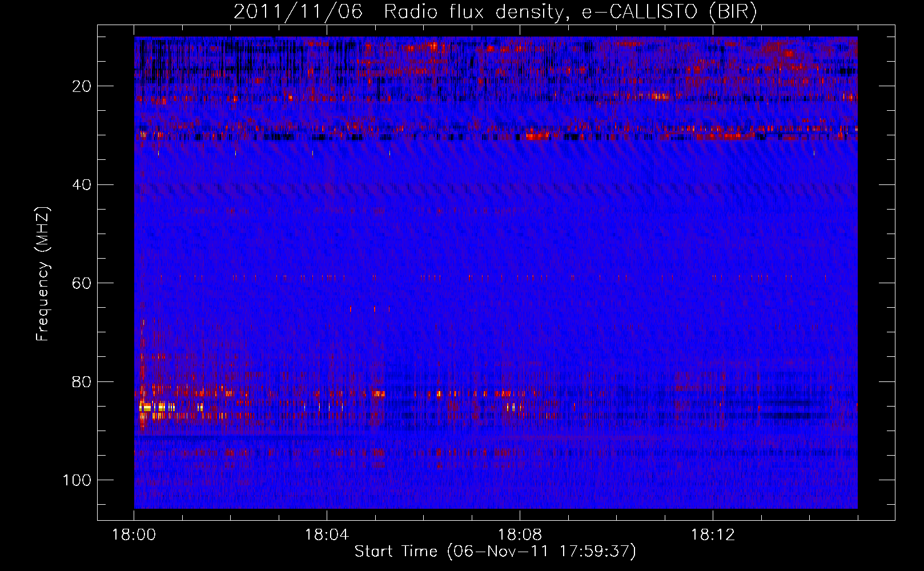924x571 pixels.
Task: Click the 100 frequency tick label
Action: click(x=77, y=480)
